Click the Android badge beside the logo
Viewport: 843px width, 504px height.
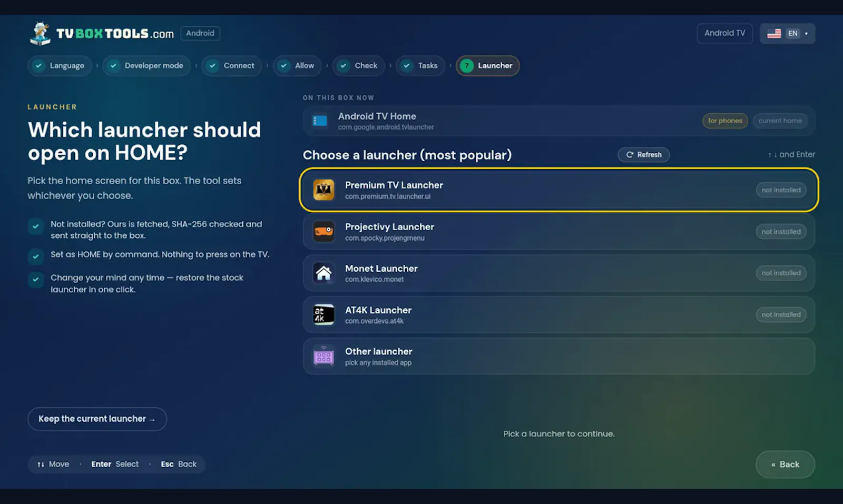point(200,33)
